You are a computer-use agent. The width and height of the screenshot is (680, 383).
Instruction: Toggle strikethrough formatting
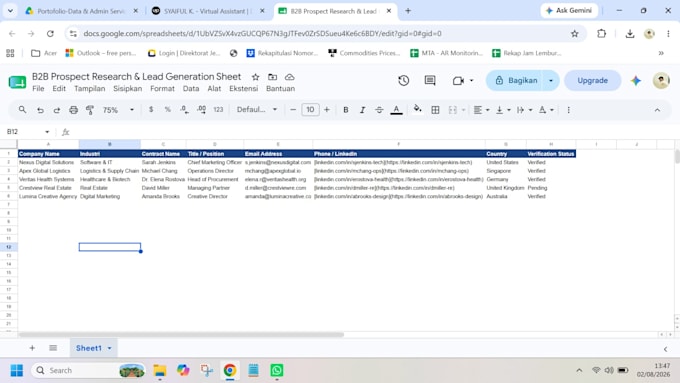click(379, 110)
